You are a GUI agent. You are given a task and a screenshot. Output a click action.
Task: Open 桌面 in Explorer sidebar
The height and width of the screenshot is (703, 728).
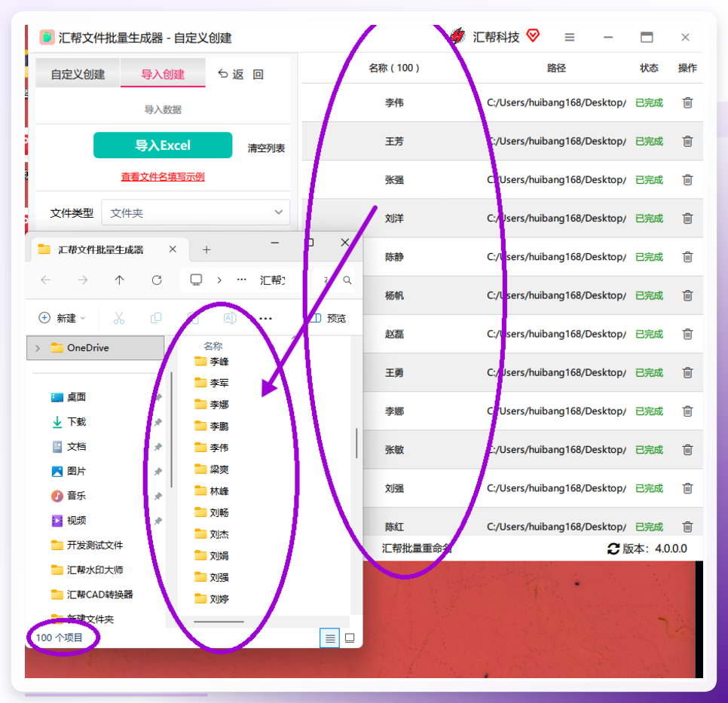76,397
